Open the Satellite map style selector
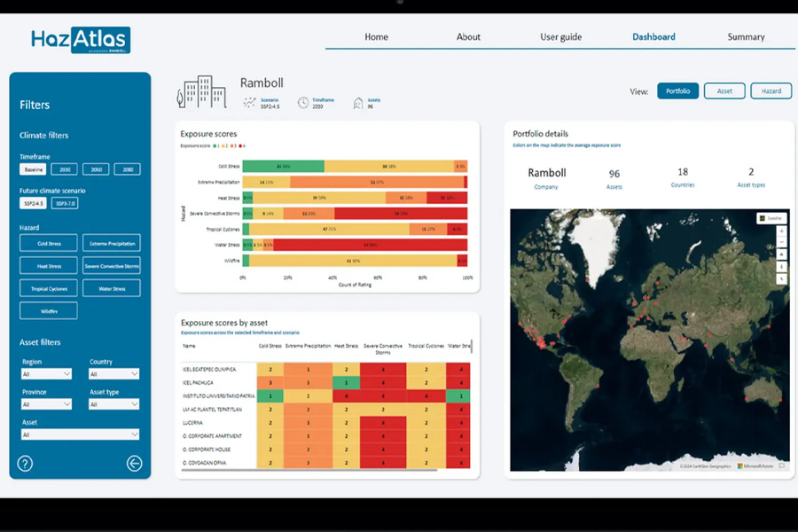 771,218
